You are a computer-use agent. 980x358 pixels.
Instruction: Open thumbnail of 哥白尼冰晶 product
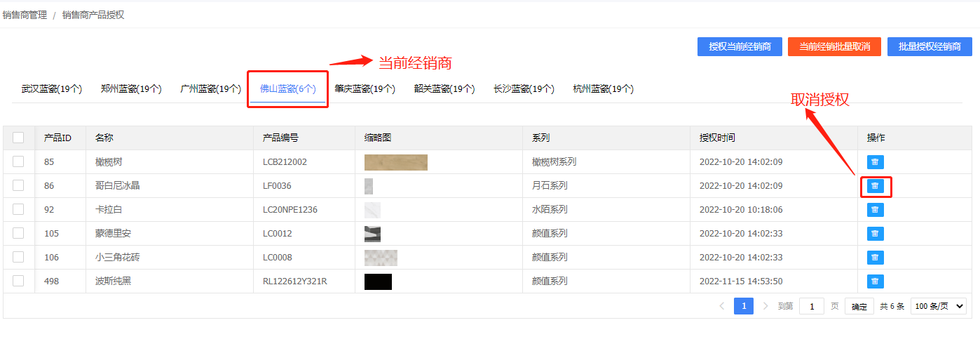(x=369, y=186)
